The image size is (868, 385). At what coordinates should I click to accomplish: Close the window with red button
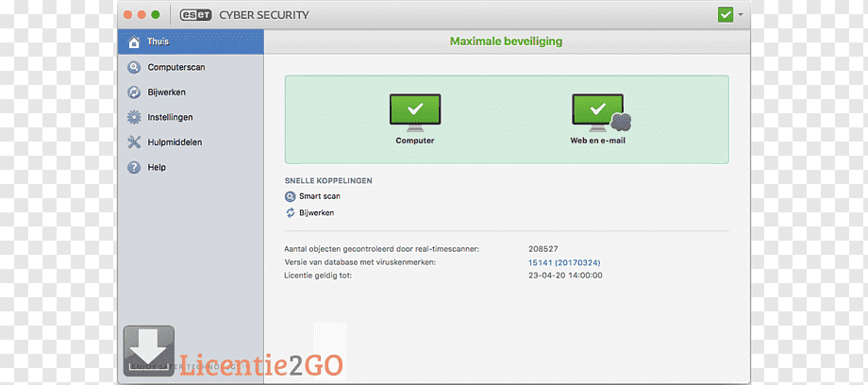click(128, 15)
